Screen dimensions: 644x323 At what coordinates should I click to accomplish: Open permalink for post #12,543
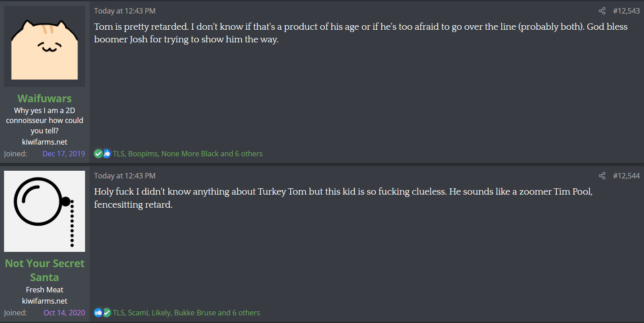(626, 11)
